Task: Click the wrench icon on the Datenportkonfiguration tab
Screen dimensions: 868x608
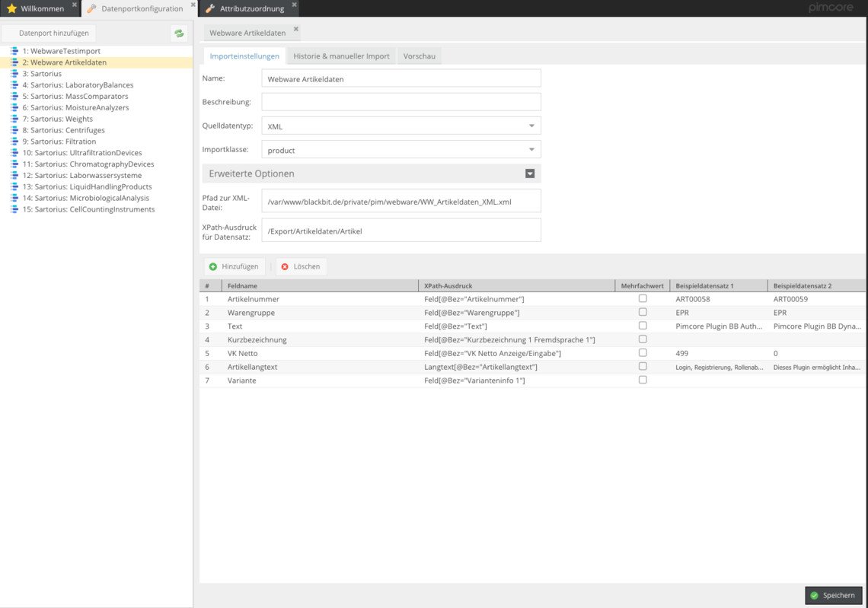Action: point(91,8)
